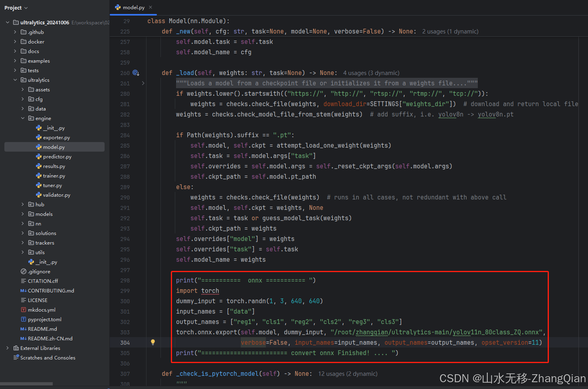Image resolution: width=588 pixels, height=389 pixels.
Task: Expand the solutions folder chevron
Action: [23, 233]
